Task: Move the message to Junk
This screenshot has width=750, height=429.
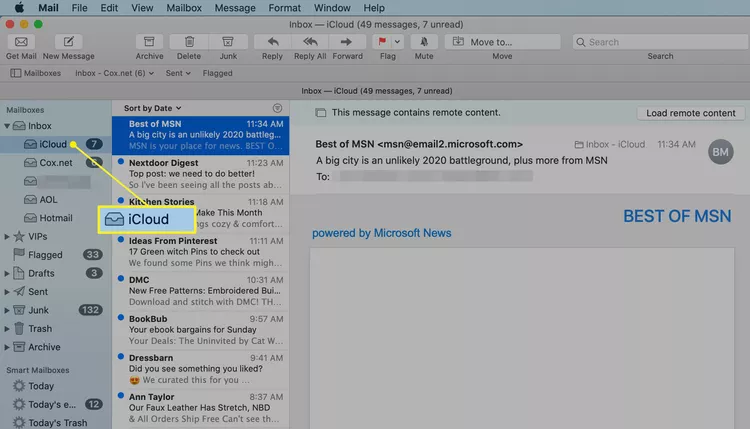Action: click(228, 42)
